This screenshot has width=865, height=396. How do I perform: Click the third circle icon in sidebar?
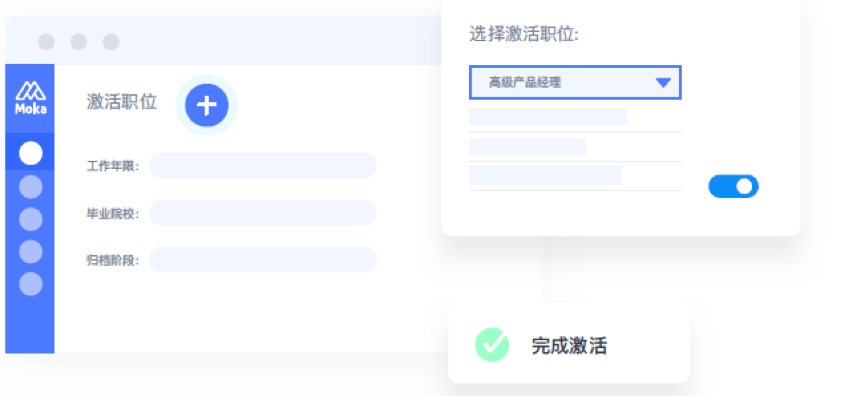(30, 220)
